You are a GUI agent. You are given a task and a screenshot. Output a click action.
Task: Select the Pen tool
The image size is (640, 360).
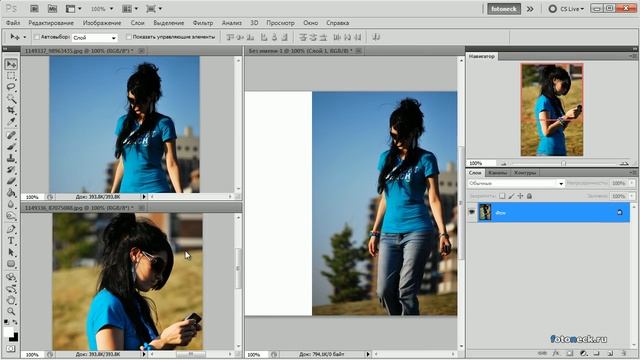[11, 229]
